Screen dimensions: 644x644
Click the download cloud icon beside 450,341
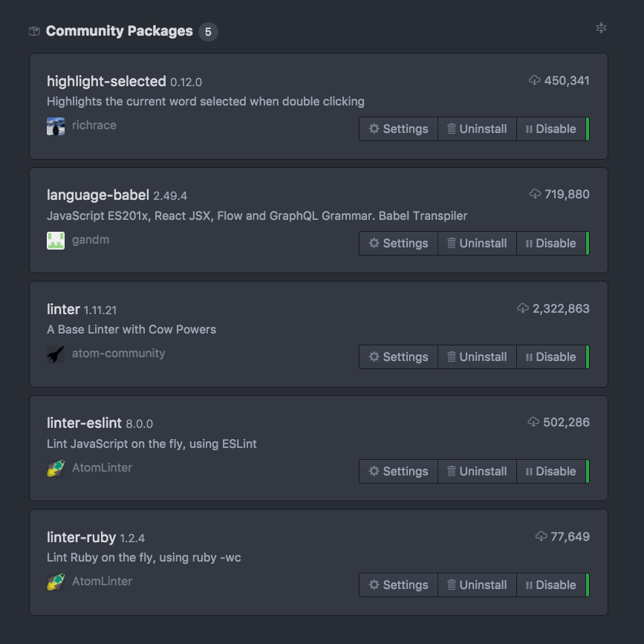tap(534, 80)
